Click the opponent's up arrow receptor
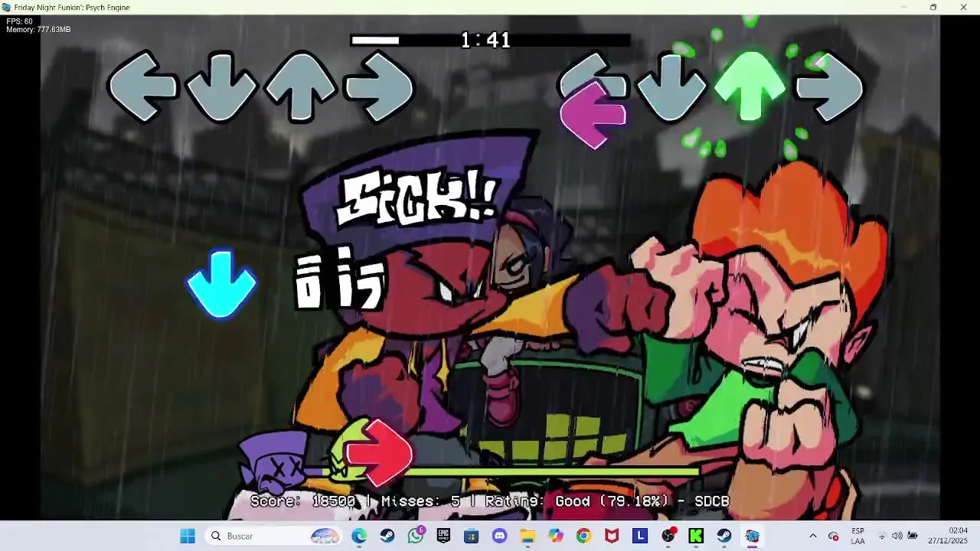The height and width of the screenshot is (551, 980). tap(300, 86)
